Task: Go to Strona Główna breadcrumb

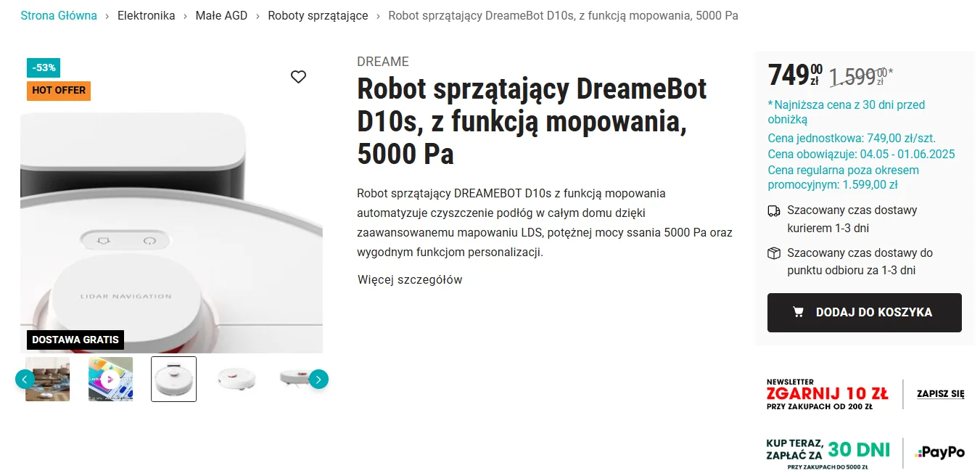Action: pyautogui.click(x=59, y=15)
